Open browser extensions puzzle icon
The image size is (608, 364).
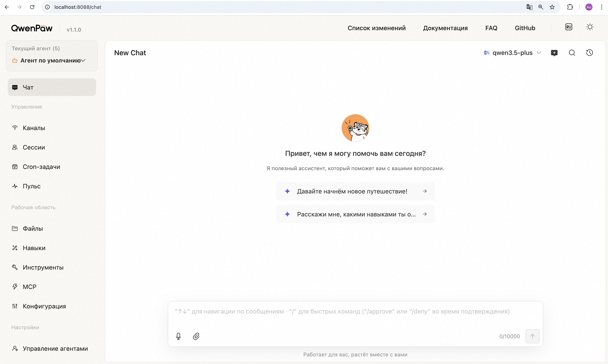coord(570,7)
